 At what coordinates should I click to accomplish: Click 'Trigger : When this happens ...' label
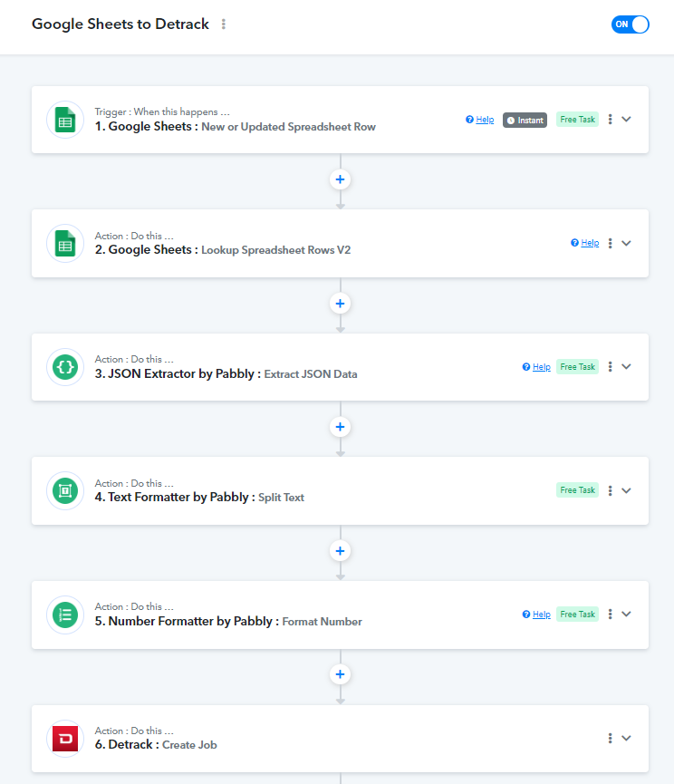pos(162,112)
